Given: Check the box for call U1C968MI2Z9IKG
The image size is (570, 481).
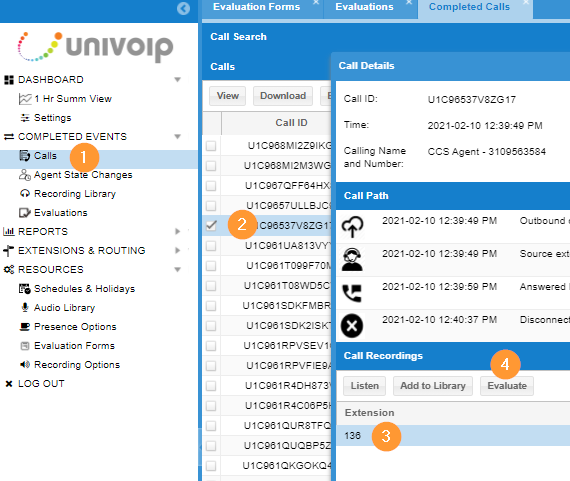Looking at the screenshot, I should click(211, 146).
